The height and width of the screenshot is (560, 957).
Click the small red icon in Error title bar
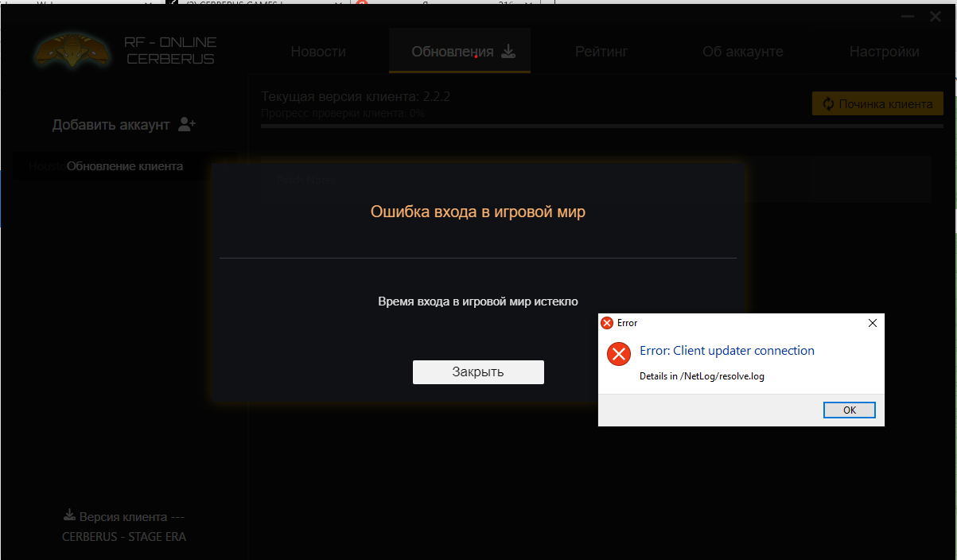(x=607, y=323)
